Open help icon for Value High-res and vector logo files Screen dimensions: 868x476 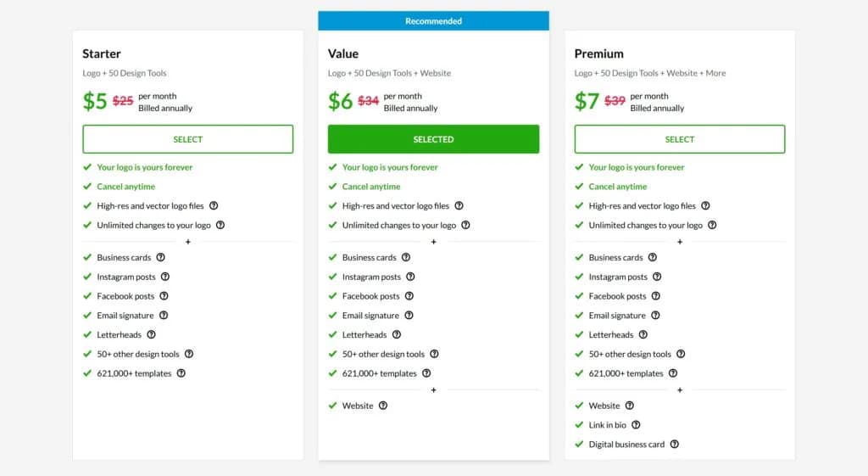click(x=459, y=205)
